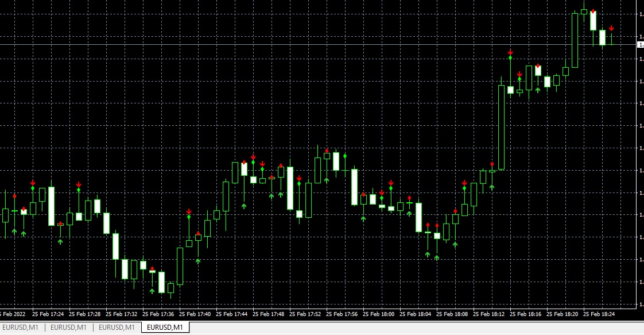The image size is (644, 335).
Task: Click the '25 Feb 17:40' time label
Action: coord(195,314)
